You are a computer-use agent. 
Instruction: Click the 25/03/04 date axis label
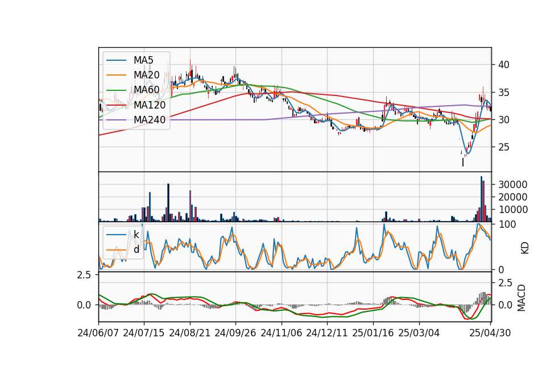[419, 333]
